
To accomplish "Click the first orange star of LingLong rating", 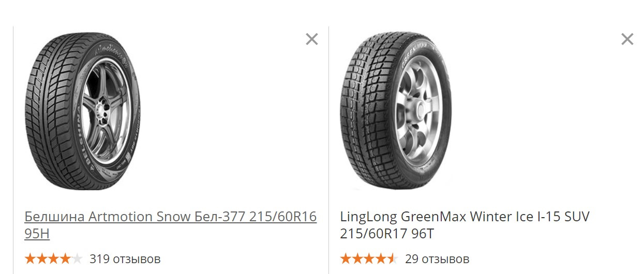I will [346, 258].
